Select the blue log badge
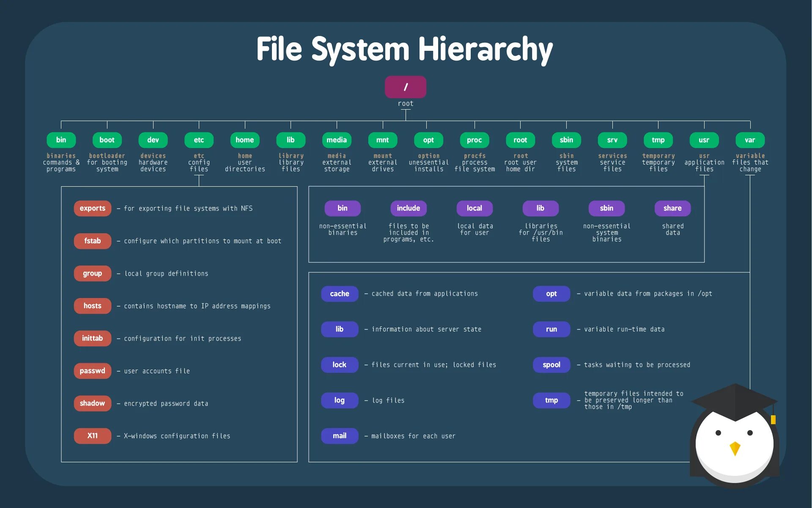The image size is (812, 508). click(x=339, y=400)
